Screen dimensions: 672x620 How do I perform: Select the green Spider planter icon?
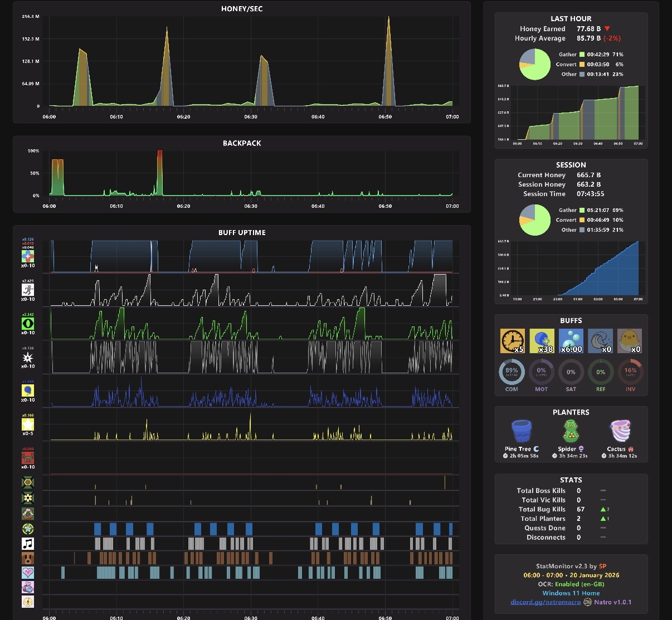click(x=571, y=431)
